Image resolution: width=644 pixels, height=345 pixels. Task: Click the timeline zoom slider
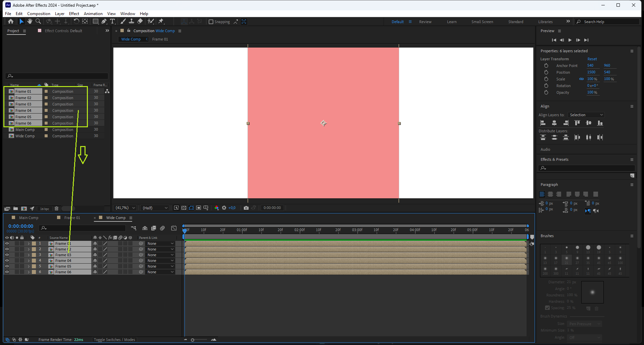193,340
